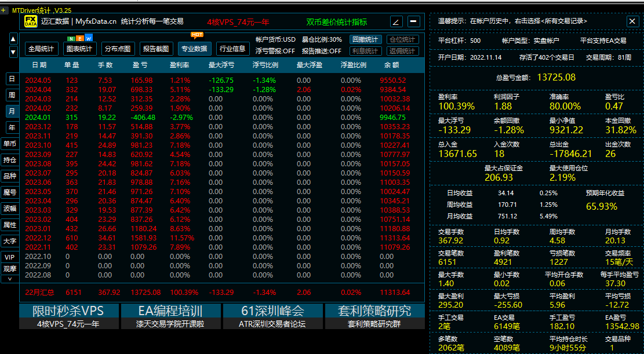Open the 分布点图 tab

click(x=118, y=49)
